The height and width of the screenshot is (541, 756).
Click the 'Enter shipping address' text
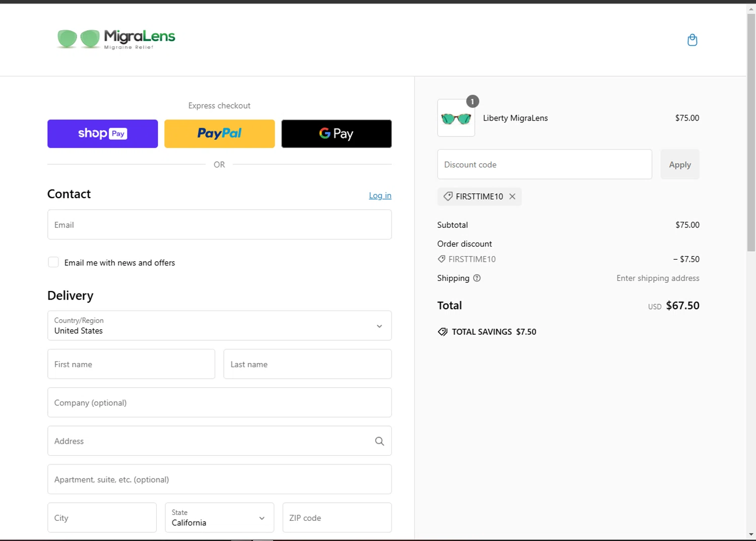(658, 278)
